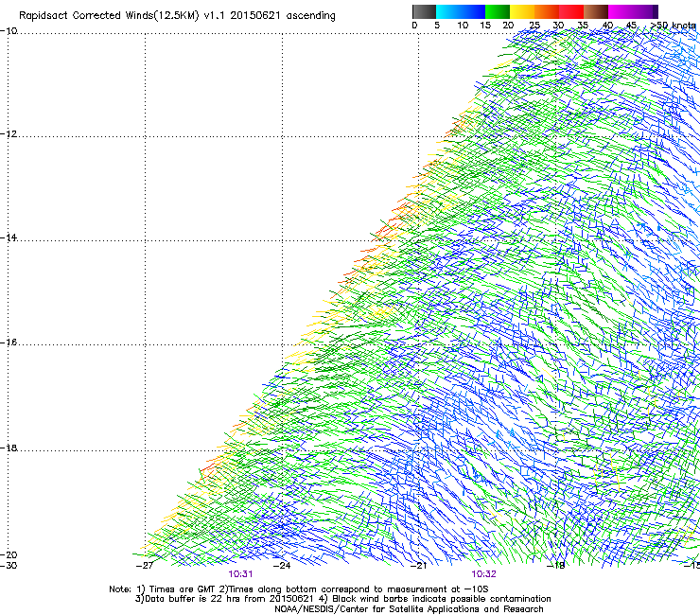Click the -12 latitude axis label
Image resolution: width=700 pixels, height=615 pixels.
9,134
